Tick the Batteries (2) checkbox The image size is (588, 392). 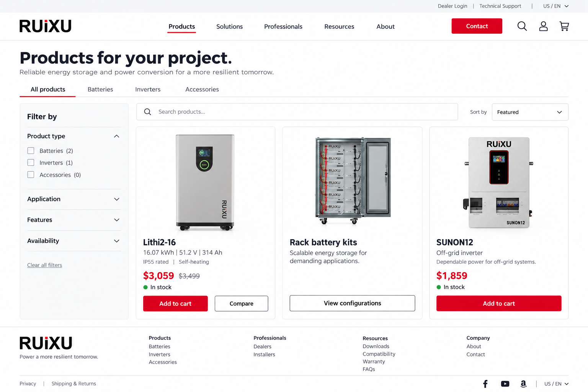click(x=31, y=151)
